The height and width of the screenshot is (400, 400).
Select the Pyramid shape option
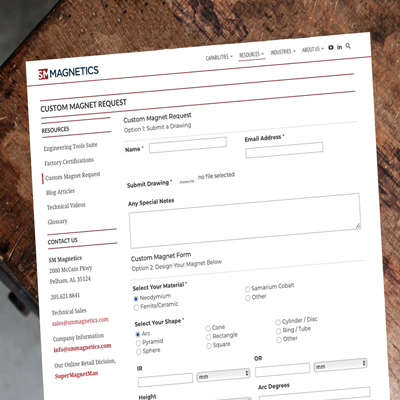(x=138, y=343)
